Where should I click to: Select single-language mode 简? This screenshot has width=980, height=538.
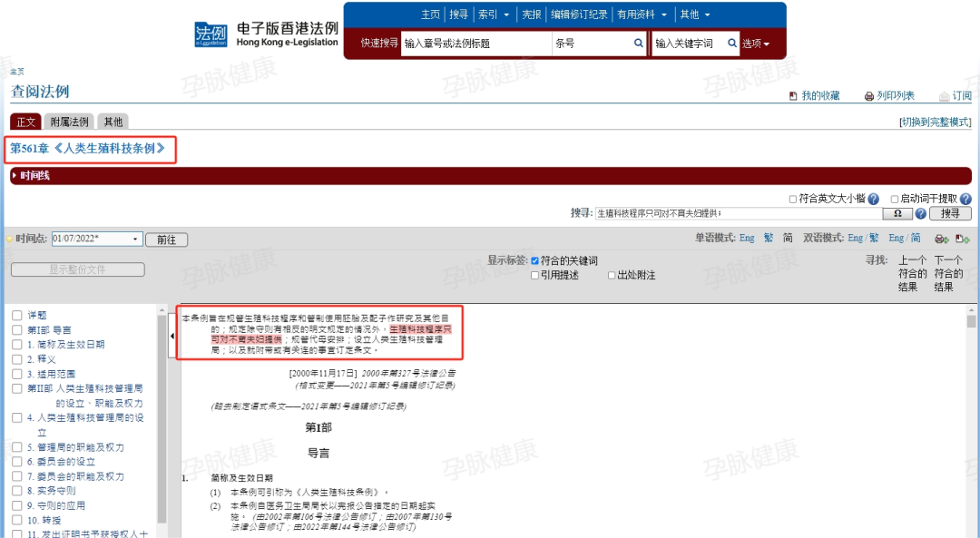789,238
